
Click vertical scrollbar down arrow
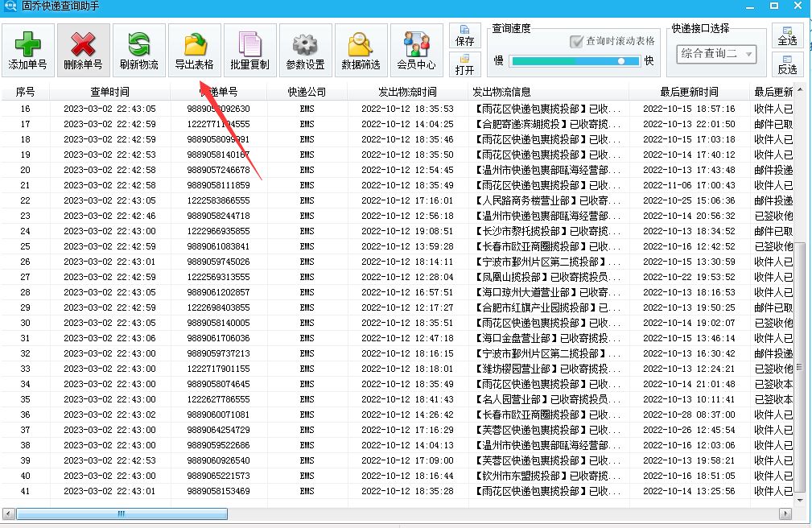click(800, 501)
